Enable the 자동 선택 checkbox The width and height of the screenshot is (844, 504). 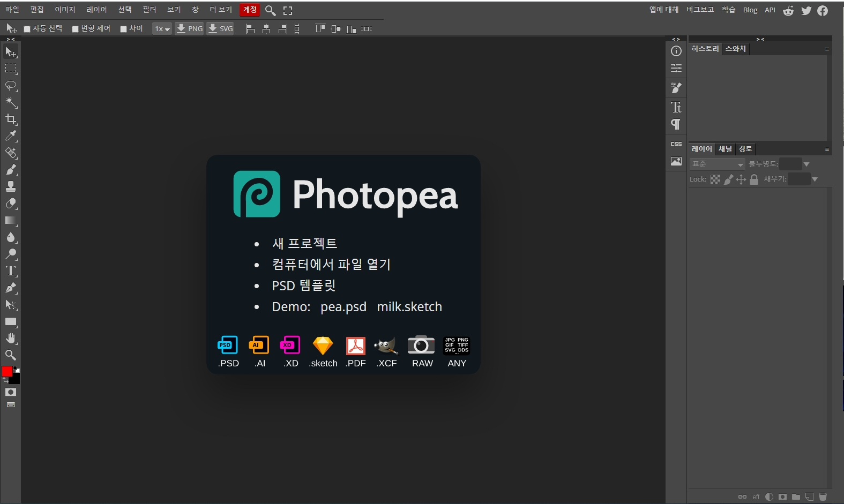pyautogui.click(x=27, y=29)
